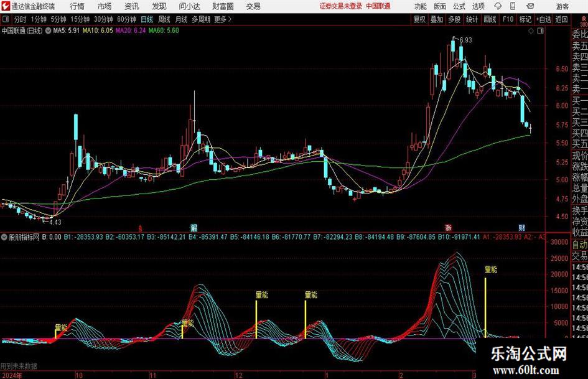Open the headset customer service icon
Viewport: 588px width, 379px height.
(498, 6)
